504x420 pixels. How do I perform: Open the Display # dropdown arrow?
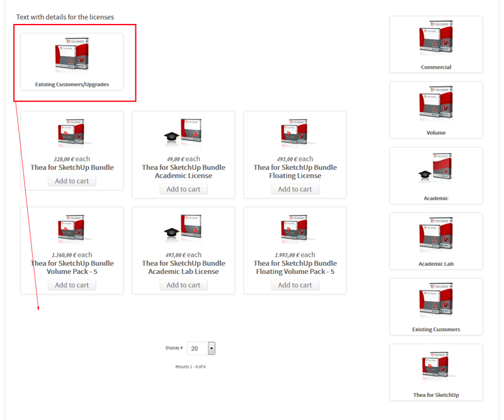pyautogui.click(x=212, y=348)
